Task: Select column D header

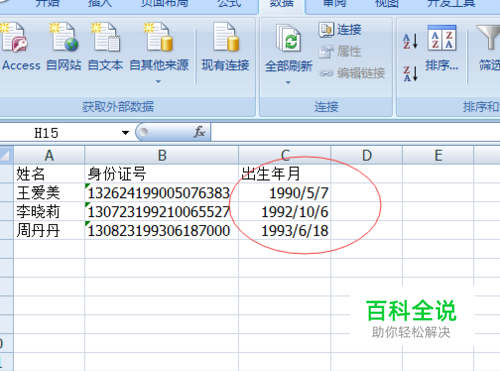Action: click(x=367, y=156)
